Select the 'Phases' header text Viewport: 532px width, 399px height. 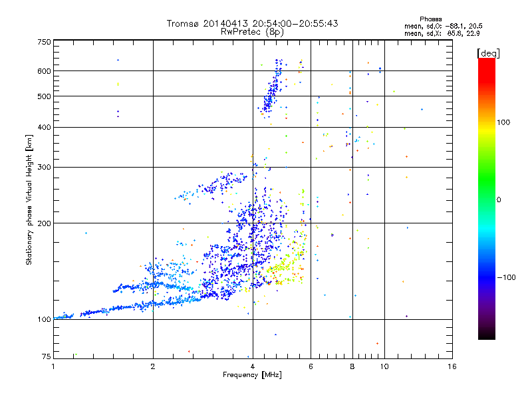click(x=430, y=19)
